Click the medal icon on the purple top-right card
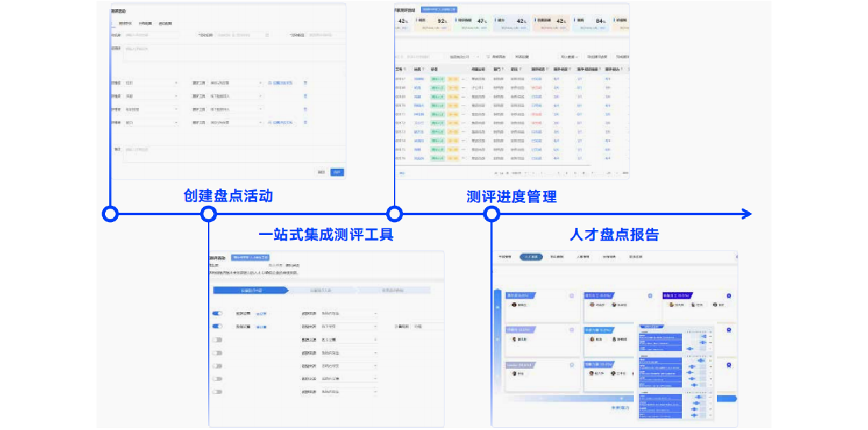 [x=728, y=295]
